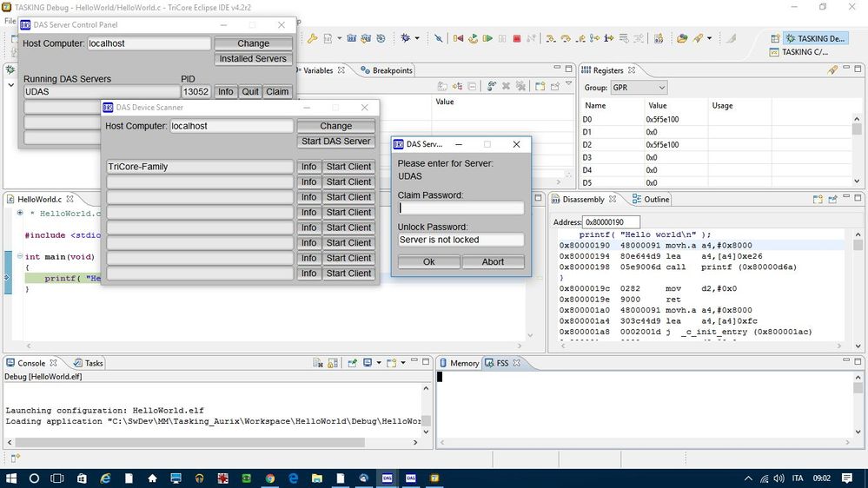This screenshot has height=488, width=868.
Task: Open the Debug launch dropdown arrow
Action: point(417,38)
